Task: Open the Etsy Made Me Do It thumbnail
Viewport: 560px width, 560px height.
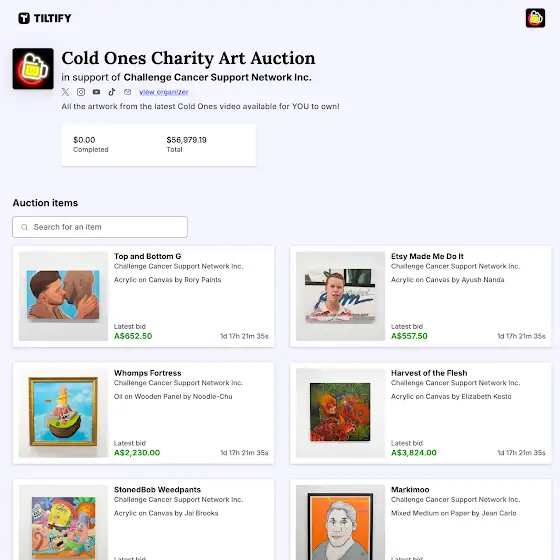Action: (x=340, y=296)
